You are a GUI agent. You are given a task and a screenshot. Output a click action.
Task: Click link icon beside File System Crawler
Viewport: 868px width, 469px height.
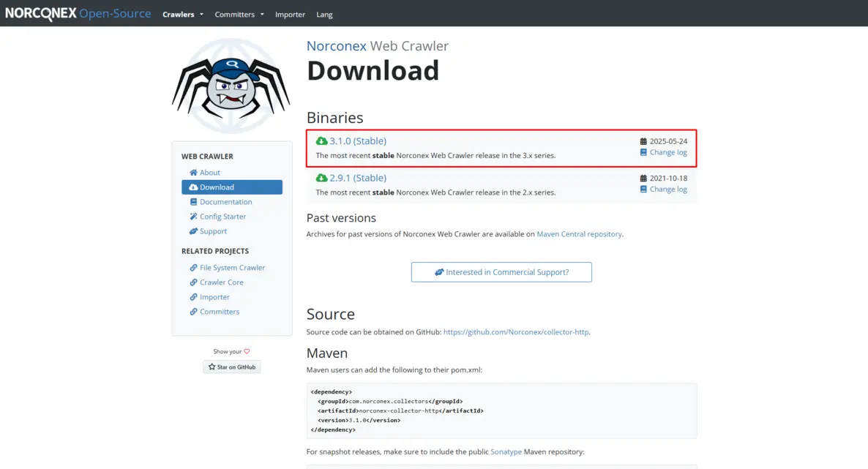coord(193,268)
